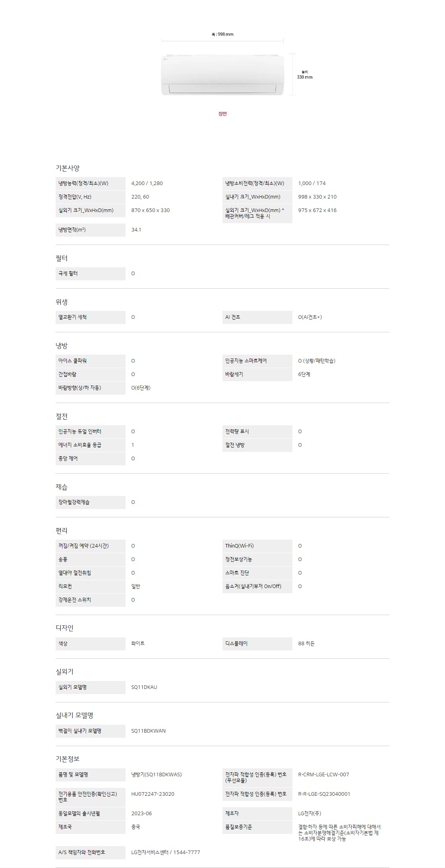Click the 장마철강력제습 label cell
This screenshot has height=868, width=445.
(90, 502)
